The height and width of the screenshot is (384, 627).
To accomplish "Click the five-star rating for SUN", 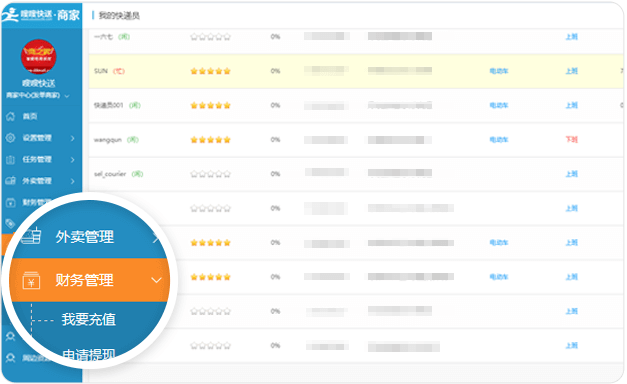I will point(210,71).
